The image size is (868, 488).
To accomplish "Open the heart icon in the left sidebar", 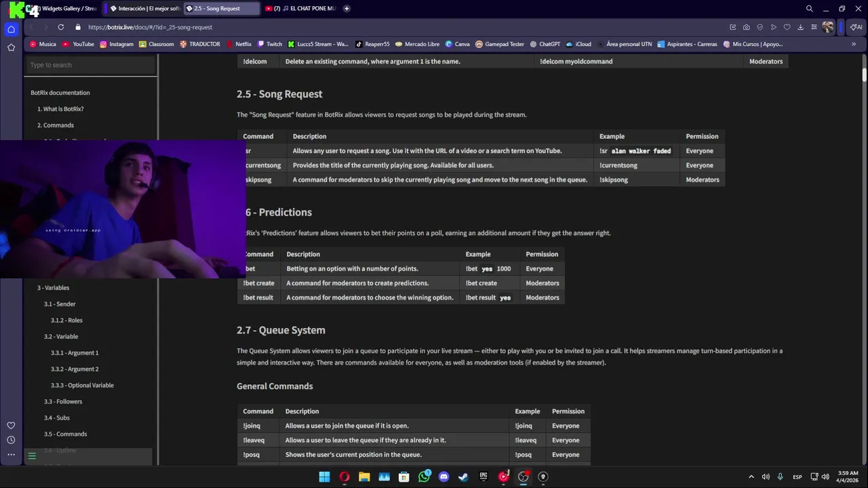I will coord(11,426).
